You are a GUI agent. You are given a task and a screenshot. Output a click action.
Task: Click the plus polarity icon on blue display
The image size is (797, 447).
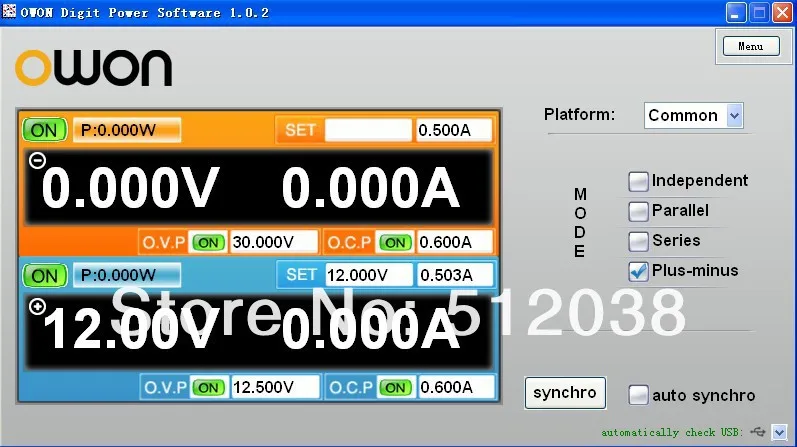pos(37,306)
